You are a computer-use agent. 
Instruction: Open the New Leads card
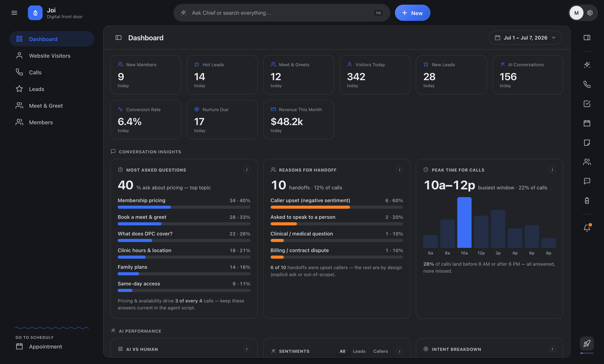pos(451,75)
